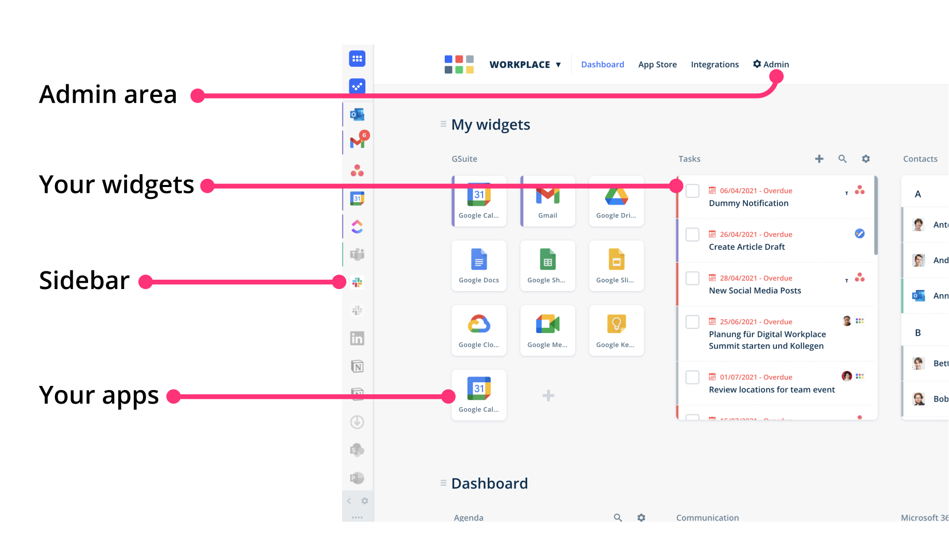Open Google Calendar tile beside the add plus
The image size is (949, 560).
click(479, 395)
